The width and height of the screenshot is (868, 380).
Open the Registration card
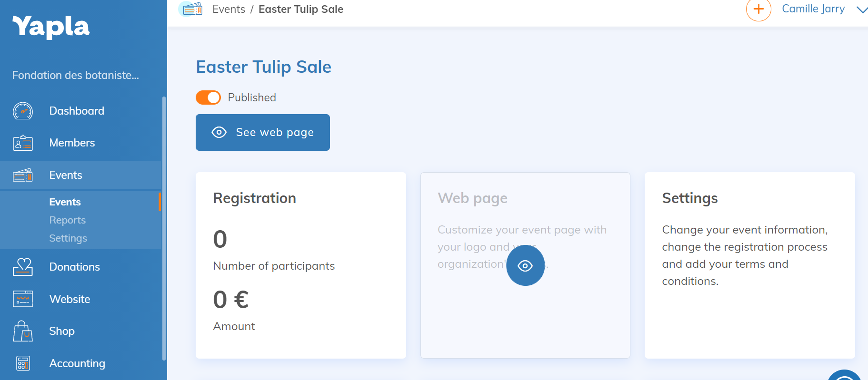click(300, 265)
